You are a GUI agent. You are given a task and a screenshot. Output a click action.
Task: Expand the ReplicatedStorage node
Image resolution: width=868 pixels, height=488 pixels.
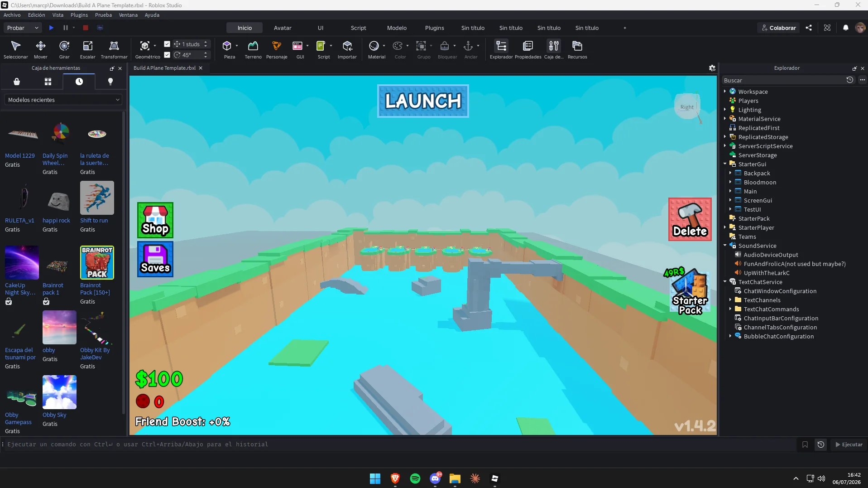coord(725,137)
